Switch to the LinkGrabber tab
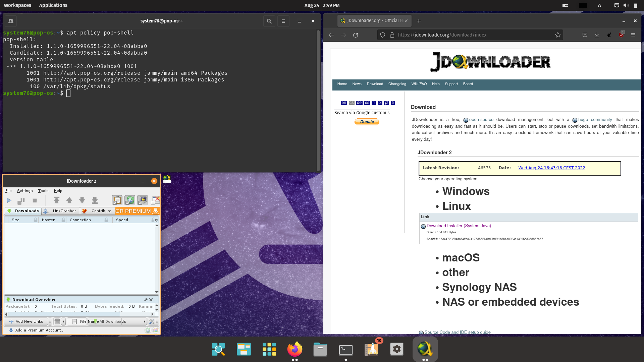 (61, 211)
